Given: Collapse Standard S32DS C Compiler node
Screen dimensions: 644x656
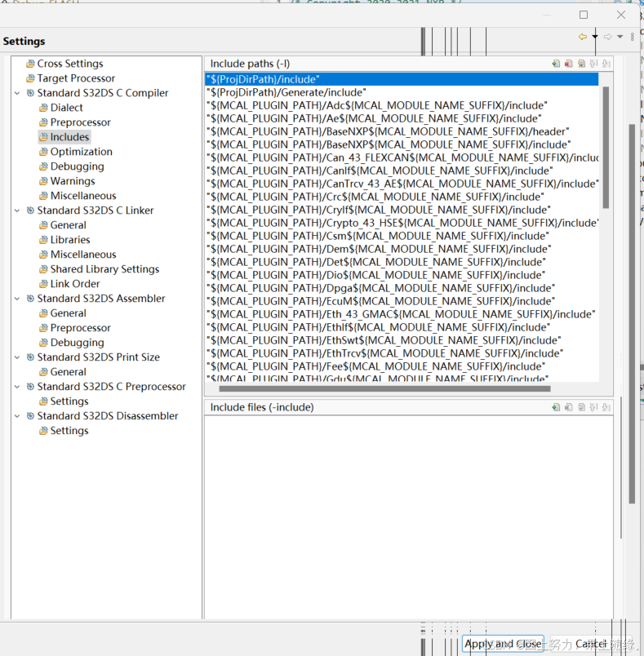Looking at the screenshot, I should click(x=17, y=93).
